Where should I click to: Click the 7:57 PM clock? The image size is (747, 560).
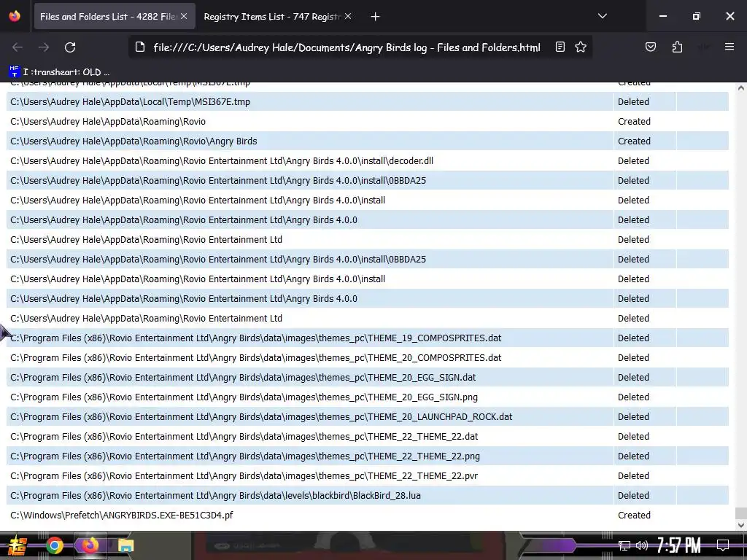pyautogui.click(x=679, y=545)
